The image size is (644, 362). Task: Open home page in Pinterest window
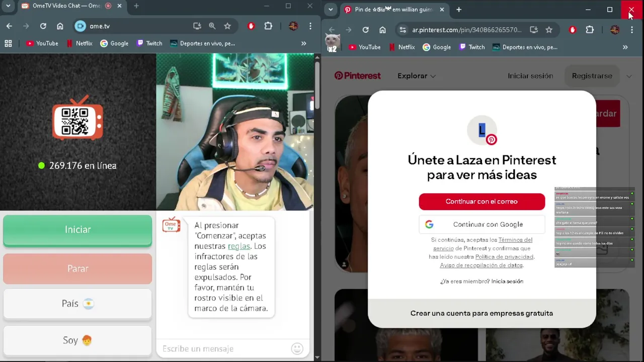(x=382, y=30)
